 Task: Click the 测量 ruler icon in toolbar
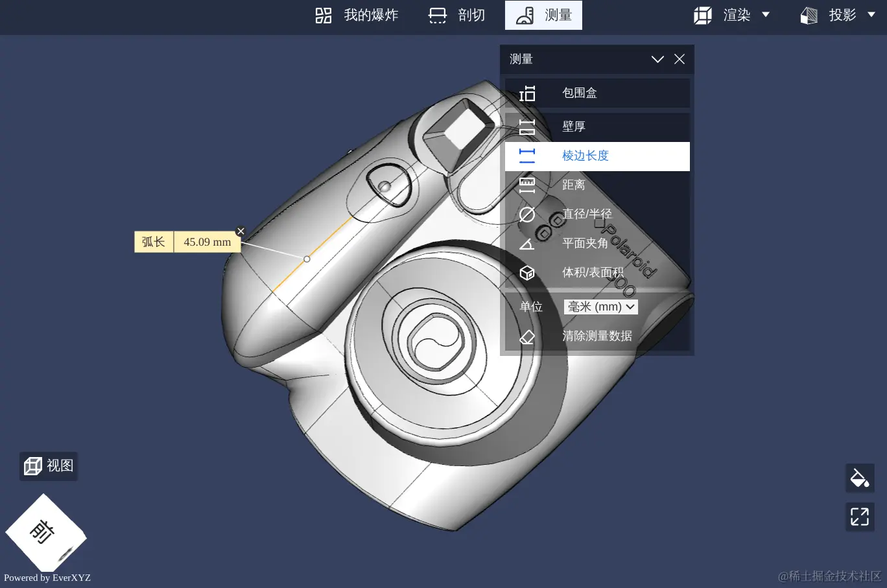(525, 15)
